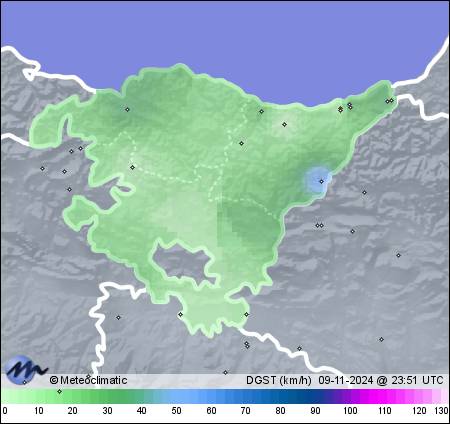The width and height of the screenshot is (450, 424).
Task: Select the northwesternmost station marker inside the green region
Action: pos(127,109)
